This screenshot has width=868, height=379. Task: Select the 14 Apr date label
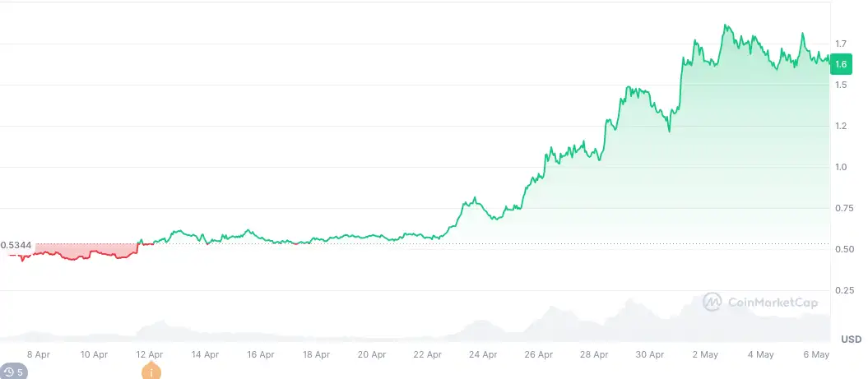[205, 355]
